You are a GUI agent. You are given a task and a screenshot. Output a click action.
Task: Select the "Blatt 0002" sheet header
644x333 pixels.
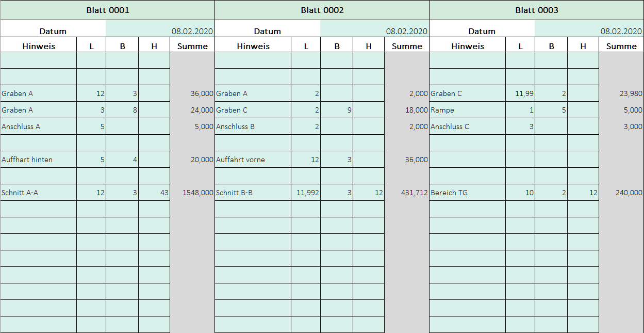[322, 10]
